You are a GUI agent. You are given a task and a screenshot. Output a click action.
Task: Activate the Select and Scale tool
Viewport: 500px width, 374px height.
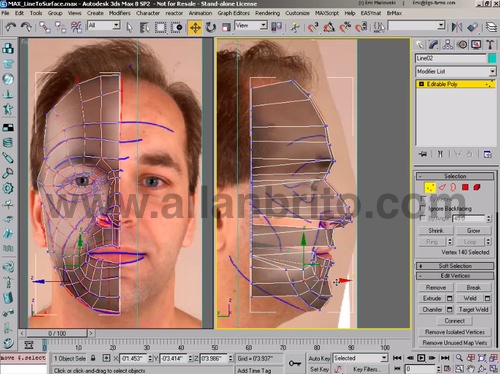tap(226, 27)
